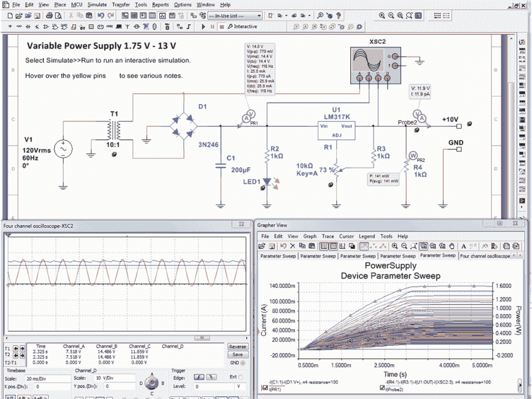Click Open file icon in Grapher toolbar
This screenshot has width=532, height=399.
tap(262, 246)
